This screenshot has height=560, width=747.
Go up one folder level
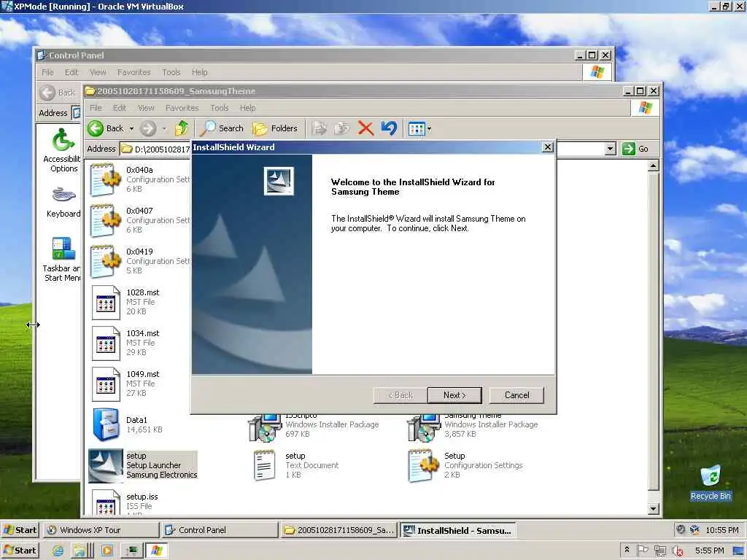point(182,128)
